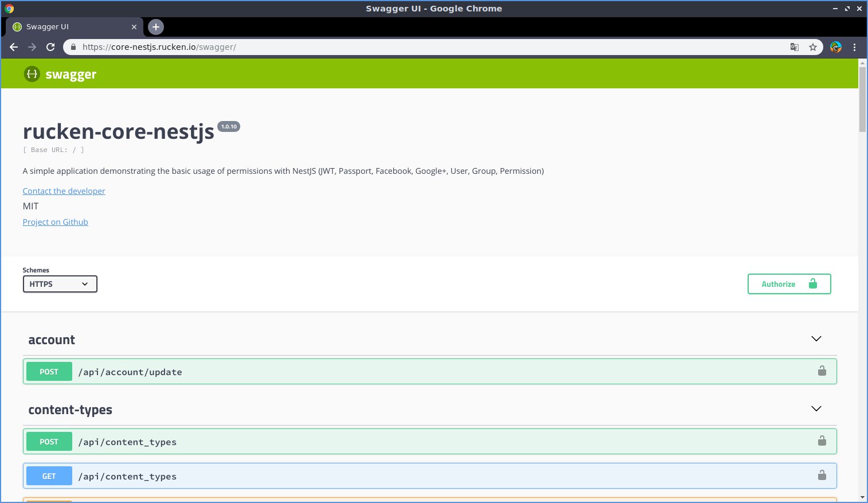Click the site padlock icon in address bar
Screen dimensions: 868x503
click(73, 47)
